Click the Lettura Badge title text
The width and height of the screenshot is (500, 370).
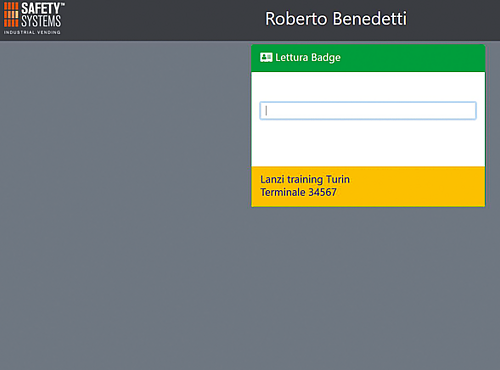coord(308,57)
